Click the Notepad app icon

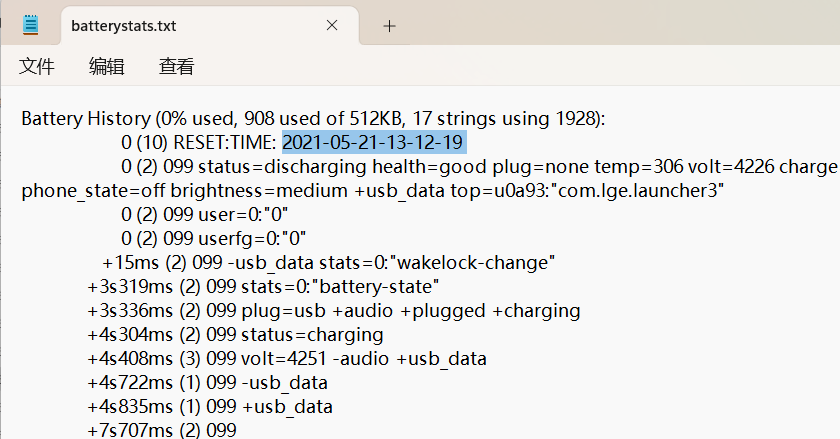click(x=32, y=26)
